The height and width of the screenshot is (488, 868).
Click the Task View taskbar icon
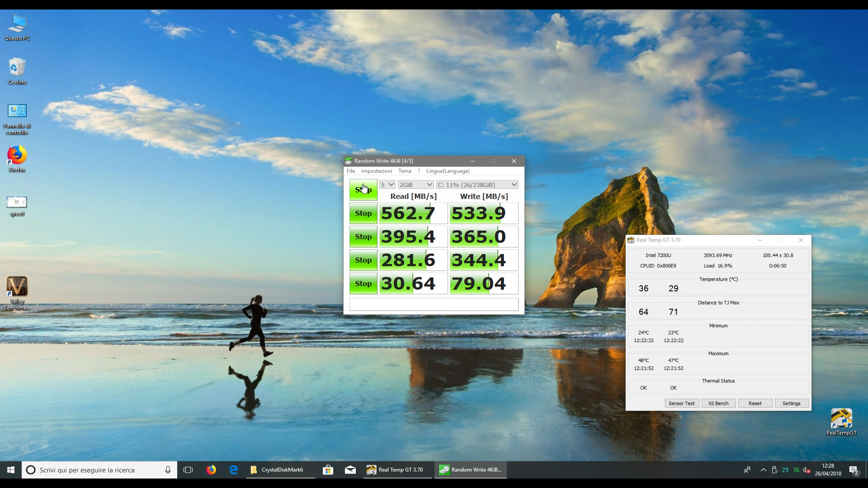188,470
